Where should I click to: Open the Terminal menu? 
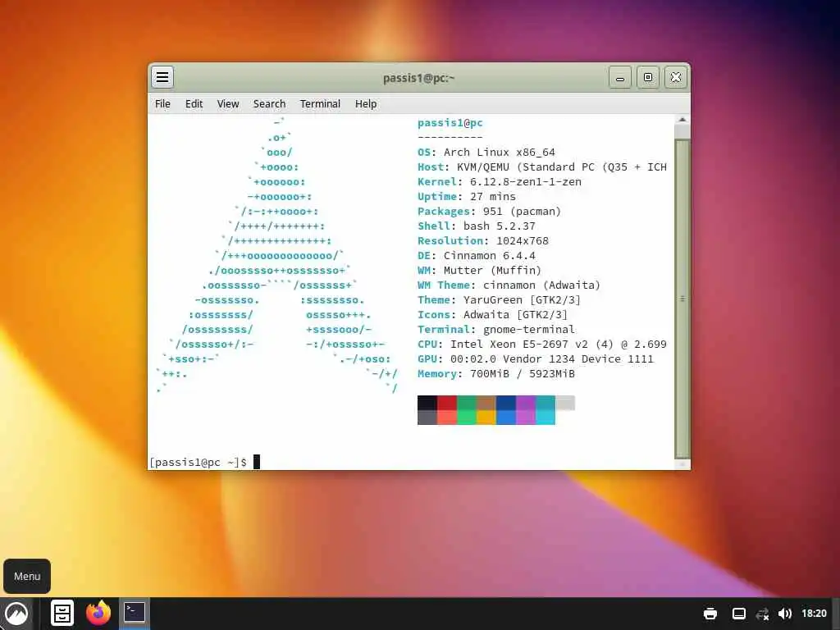320,104
